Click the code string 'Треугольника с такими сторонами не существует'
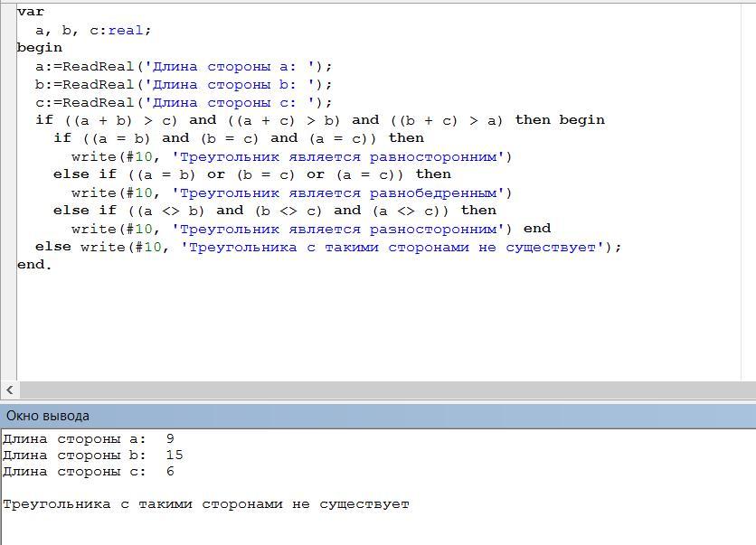The height and width of the screenshot is (545, 756). point(392,248)
